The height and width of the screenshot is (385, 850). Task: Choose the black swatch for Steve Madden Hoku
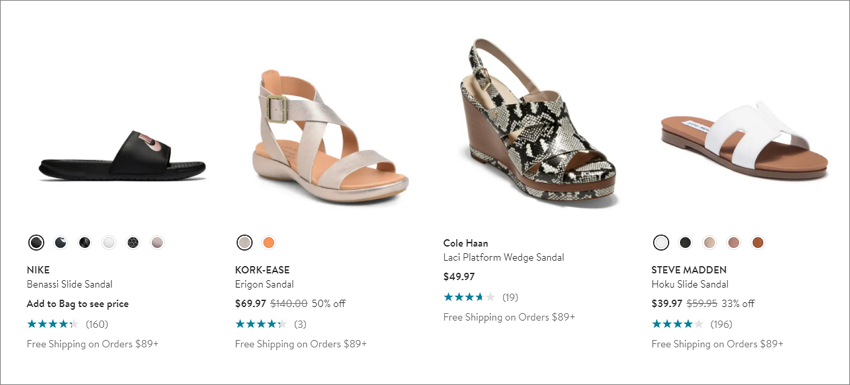click(685, 242)
